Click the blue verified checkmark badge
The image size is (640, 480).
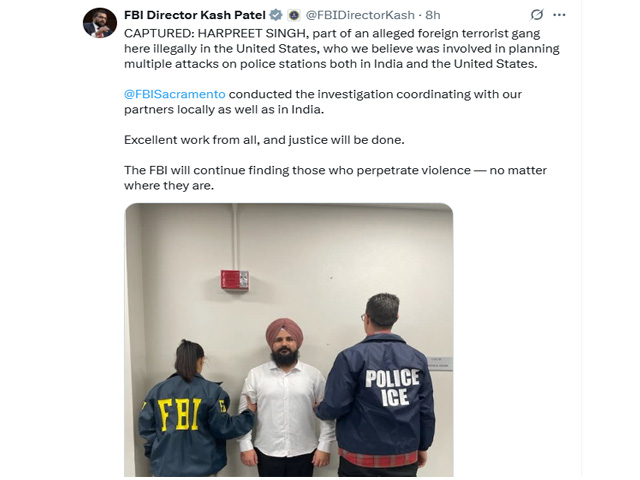tap(276, 15)
